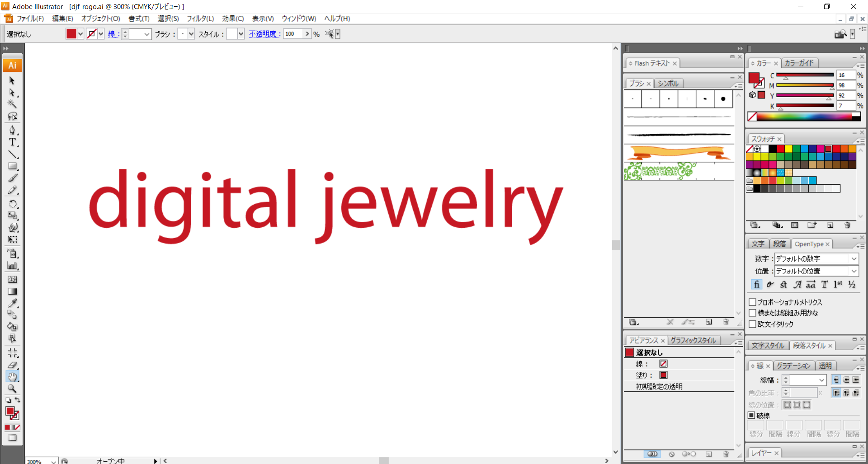868x464 pixels.
Task: Toggle fractions (½) in OpenType panel
Action: (x=852, y=284)
